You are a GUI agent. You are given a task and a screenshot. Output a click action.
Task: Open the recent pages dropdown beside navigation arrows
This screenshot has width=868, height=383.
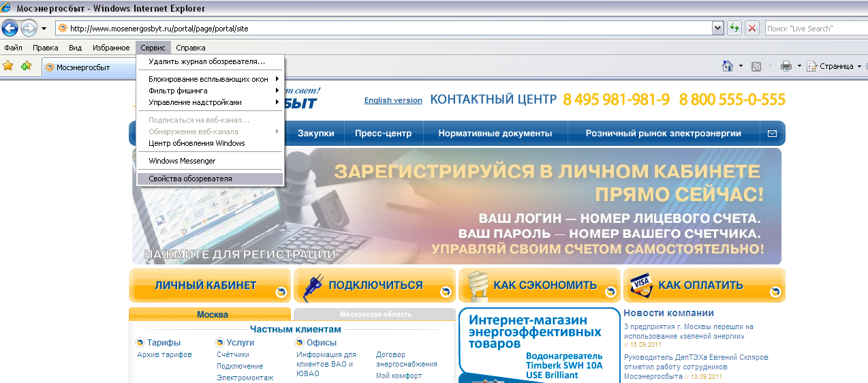pyautogui.click(x=44, y=29)
